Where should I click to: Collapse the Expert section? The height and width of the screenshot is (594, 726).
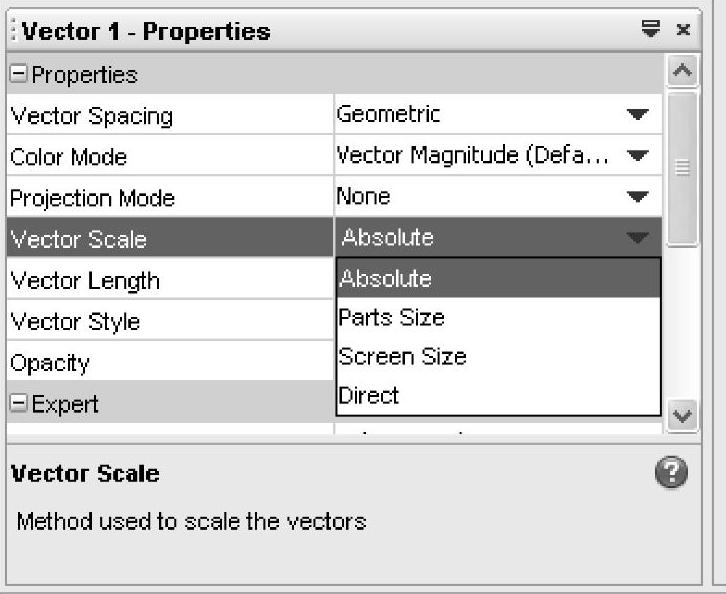click(18, 403)
